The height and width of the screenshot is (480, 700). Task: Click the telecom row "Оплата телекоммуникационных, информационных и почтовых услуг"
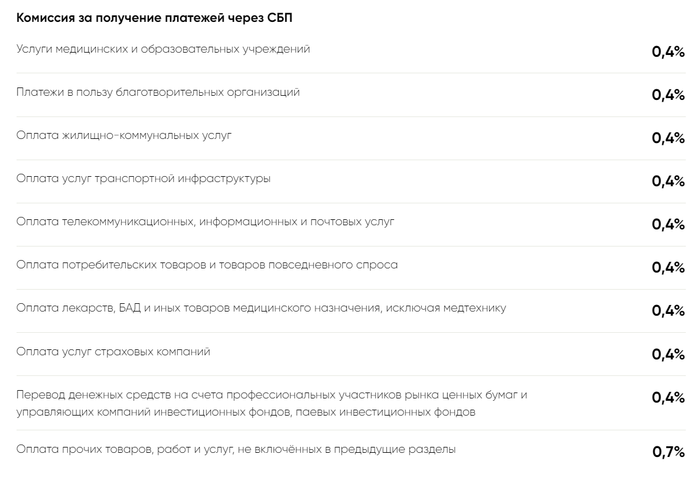tap(206, 221)
